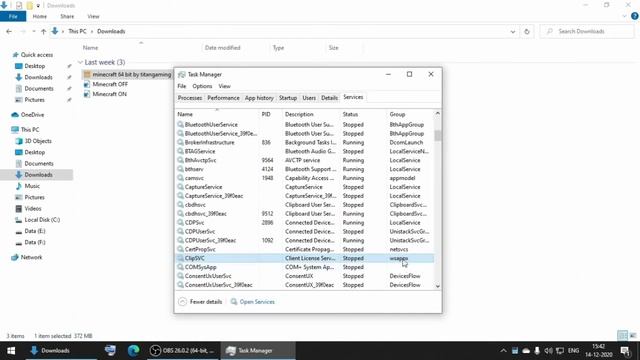Viewport: 640px width, 360px height.
Task: Open Microsoft Edge from taskbar
Action: [x=133, y=351]
